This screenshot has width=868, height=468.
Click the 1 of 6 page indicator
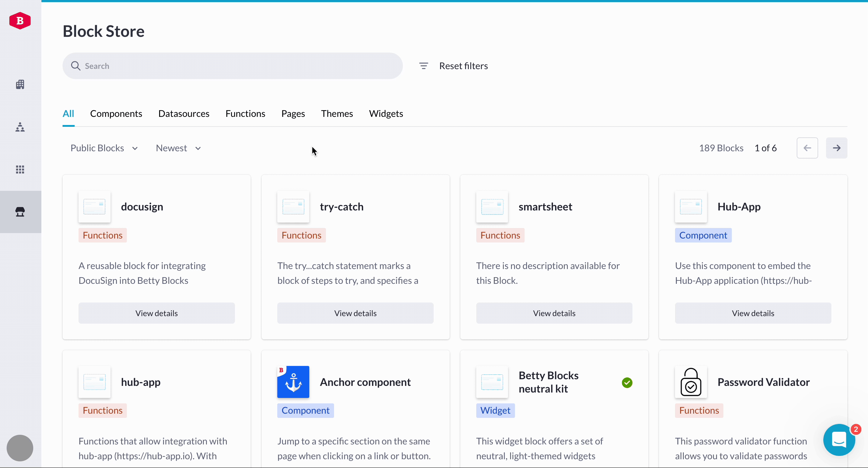(x=766, y=148)
